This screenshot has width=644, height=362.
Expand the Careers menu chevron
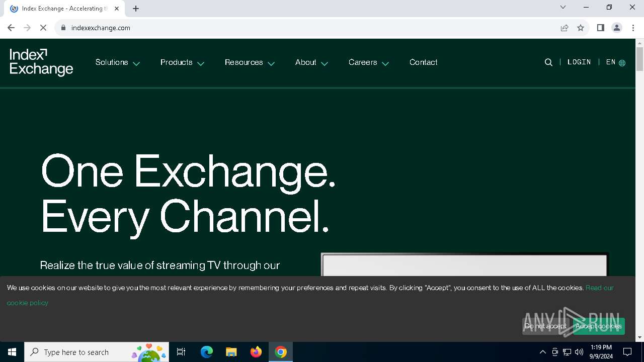(385, 64)
